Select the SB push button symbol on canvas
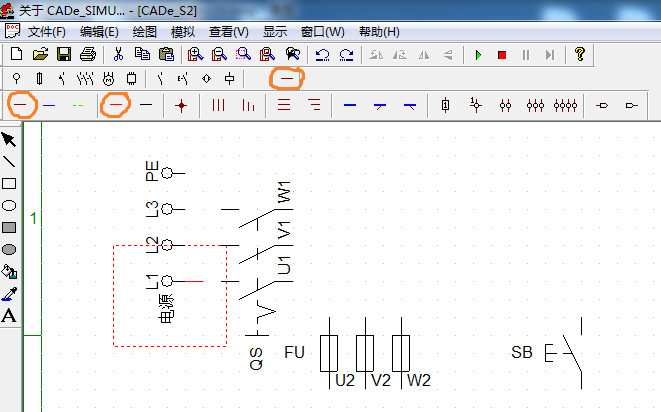Screen dimensions: 661x412 click(x=565, y=353)
